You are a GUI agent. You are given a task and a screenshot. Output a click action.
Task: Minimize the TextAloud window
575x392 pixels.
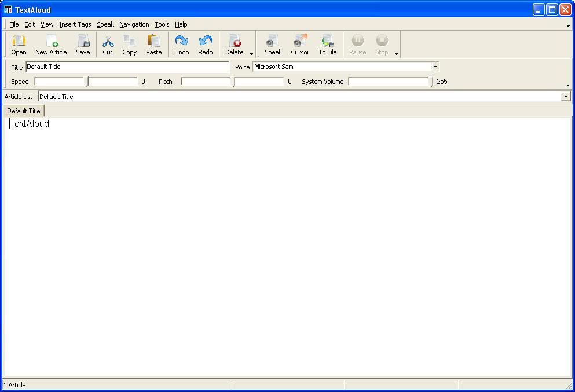click(x=539, y=9)
